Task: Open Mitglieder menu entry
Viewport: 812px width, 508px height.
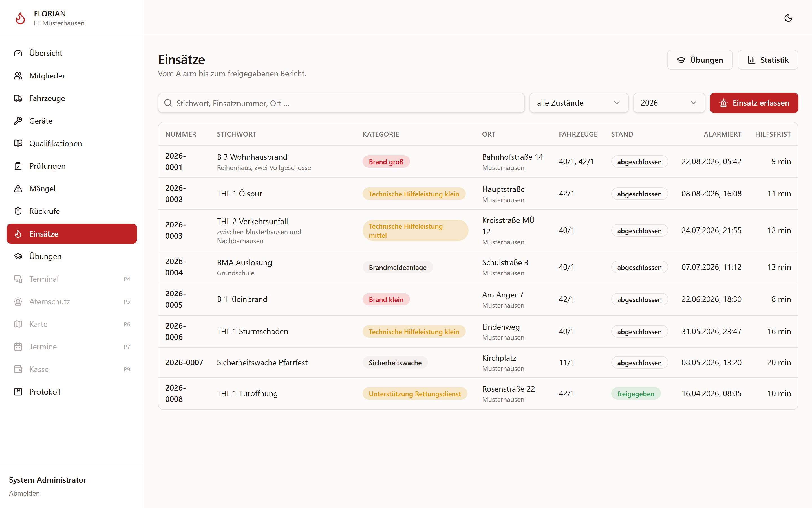Action: (72, 76)
